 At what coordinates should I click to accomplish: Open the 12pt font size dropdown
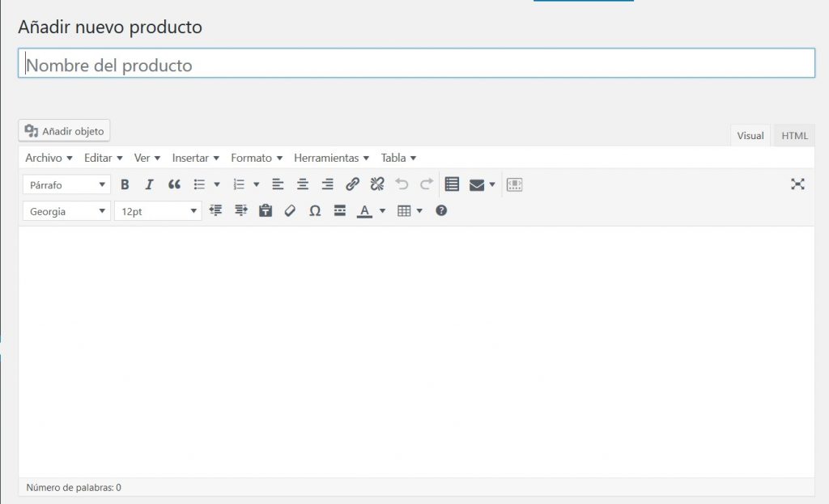tap(158, 212)
